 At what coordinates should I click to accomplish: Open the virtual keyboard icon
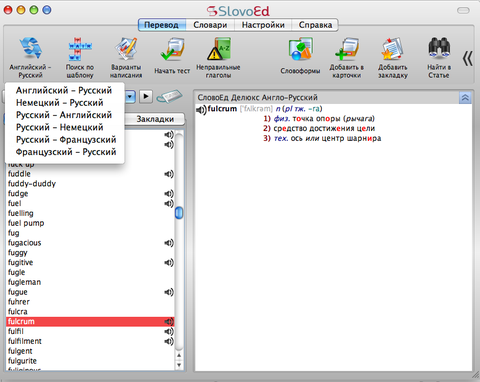pos(170,97)
